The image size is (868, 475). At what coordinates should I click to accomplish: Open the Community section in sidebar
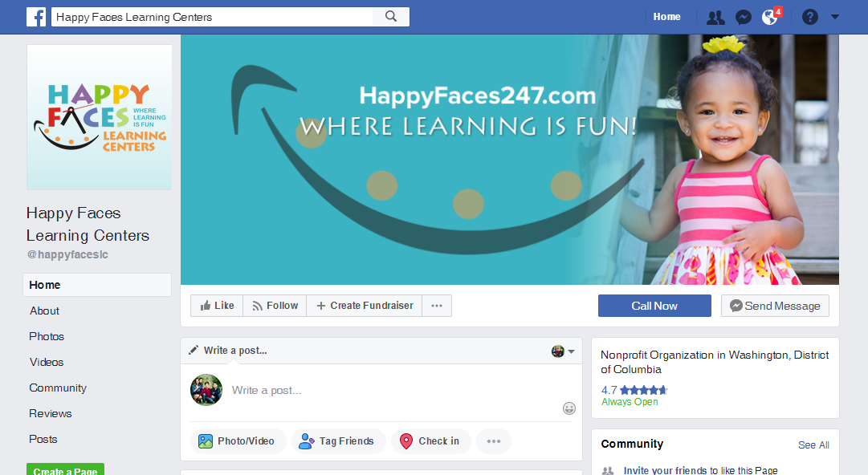pyautogui.click(x=58, y=388)
